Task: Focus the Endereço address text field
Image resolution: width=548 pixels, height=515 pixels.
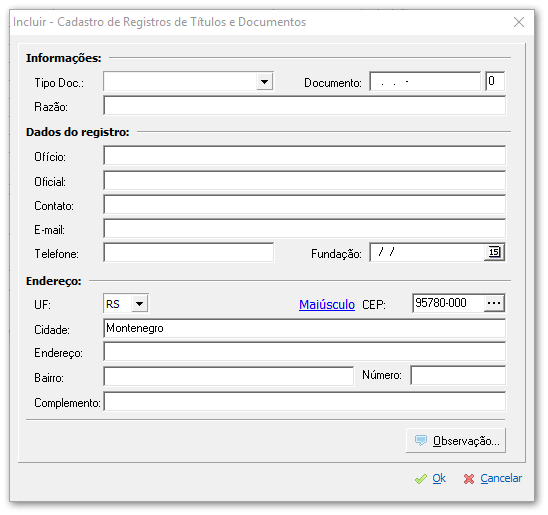Action: pos(304,352)
